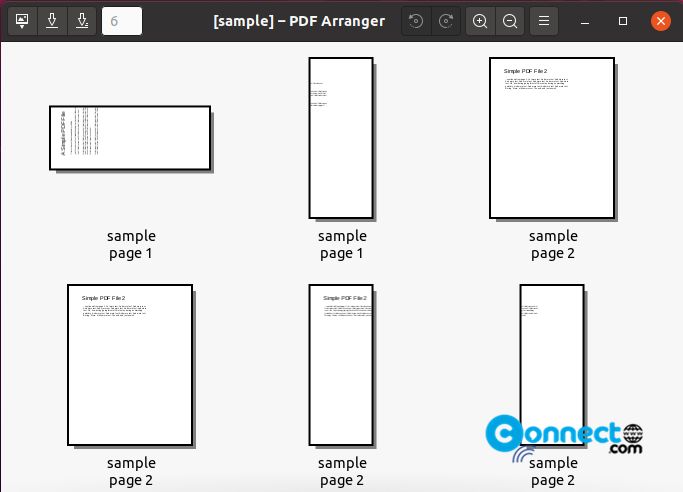The width and height of the screenshot is (683, 492).
Task: Click the page count field showing 6
Action: pos(122,21)
